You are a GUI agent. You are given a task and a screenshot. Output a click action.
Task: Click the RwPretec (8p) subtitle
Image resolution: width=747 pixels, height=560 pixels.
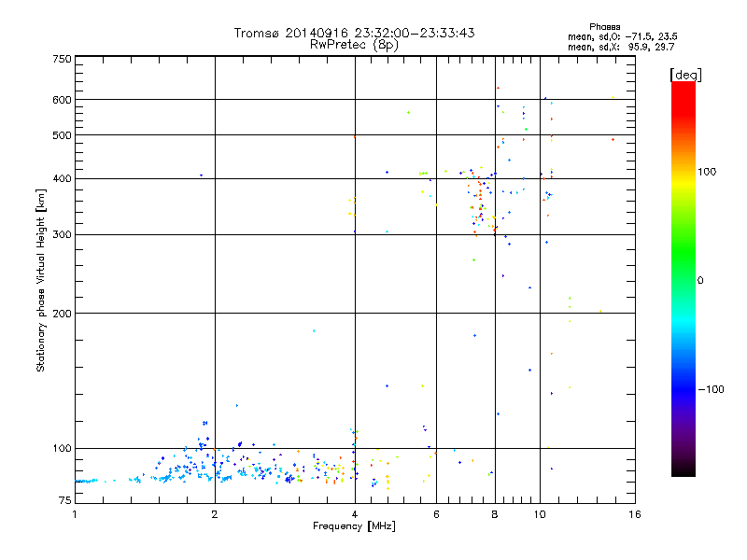[354, 44]
